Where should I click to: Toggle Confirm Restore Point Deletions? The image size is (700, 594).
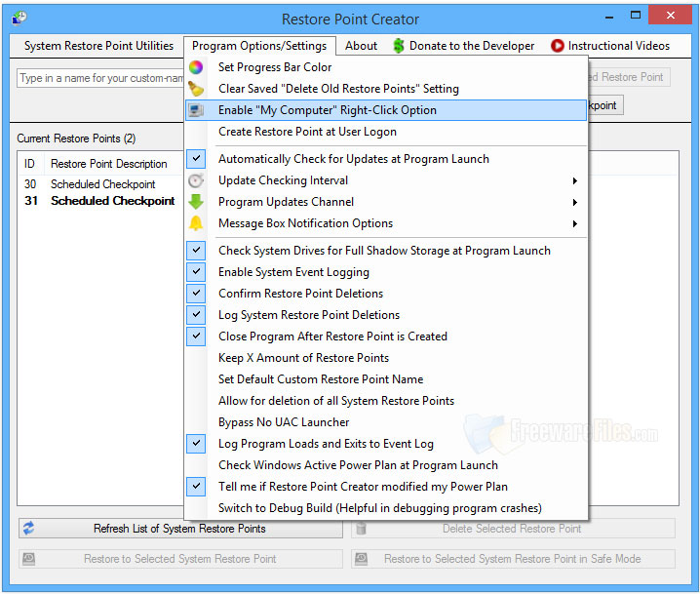point(386,294)
